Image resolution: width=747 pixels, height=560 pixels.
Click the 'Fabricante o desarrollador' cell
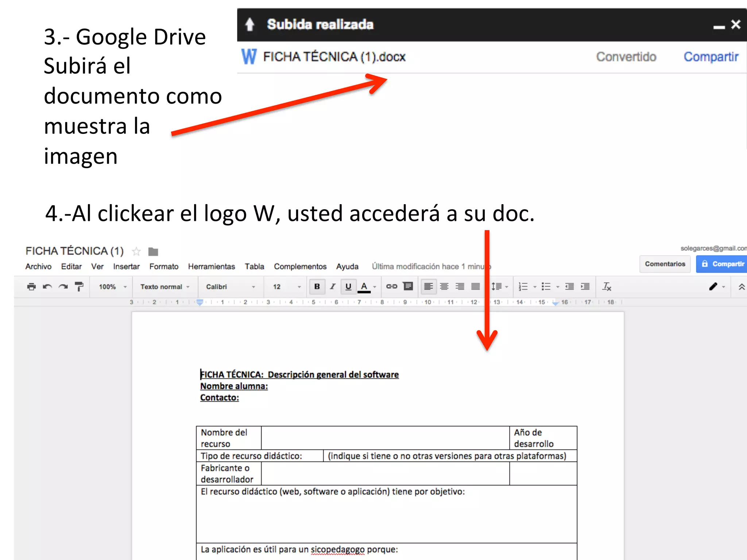[x=229, y=474]
